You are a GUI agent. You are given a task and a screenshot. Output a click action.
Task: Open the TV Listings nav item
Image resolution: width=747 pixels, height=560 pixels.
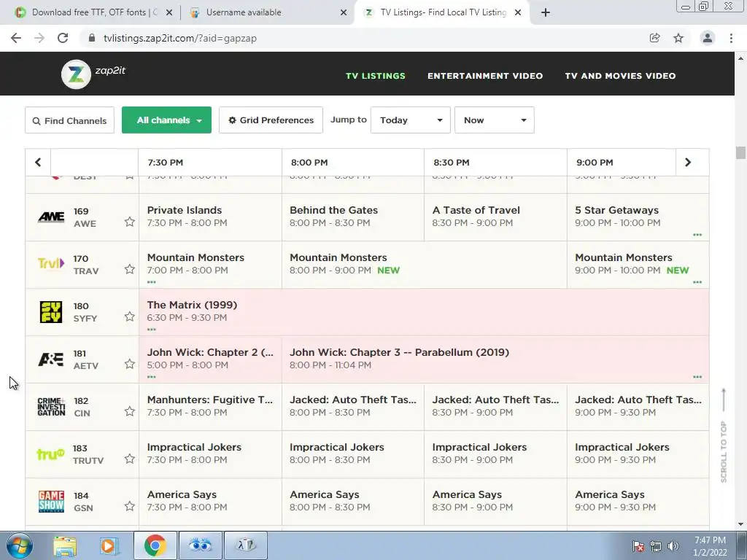(x=376, y=76)
